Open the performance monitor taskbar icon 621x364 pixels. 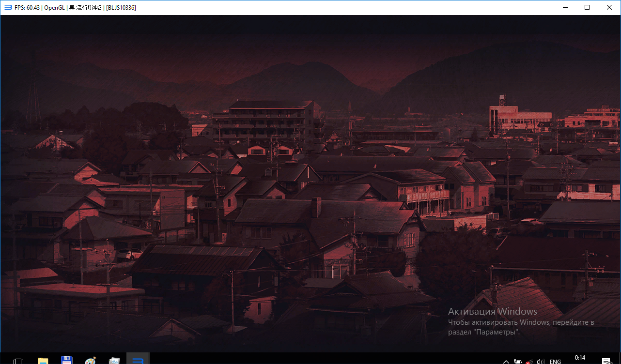tap(114, 360)
